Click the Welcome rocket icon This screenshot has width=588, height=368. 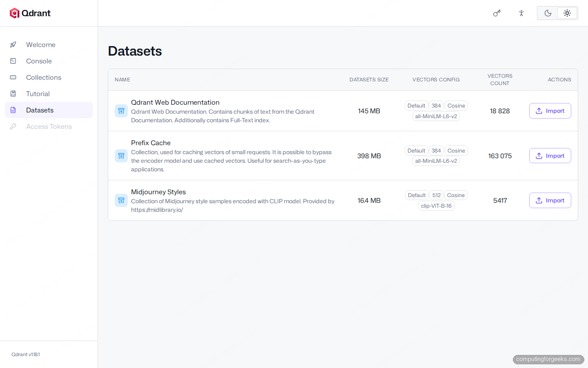coord(13,45)
